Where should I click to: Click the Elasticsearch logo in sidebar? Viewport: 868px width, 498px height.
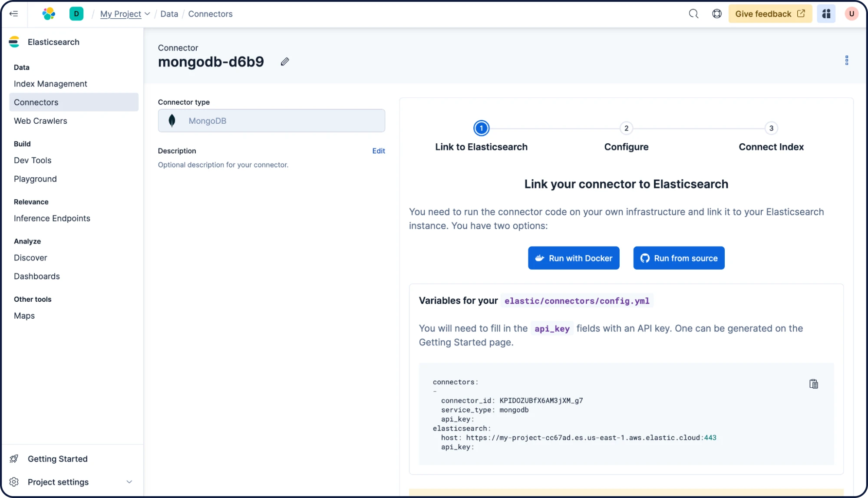point(14,42)
